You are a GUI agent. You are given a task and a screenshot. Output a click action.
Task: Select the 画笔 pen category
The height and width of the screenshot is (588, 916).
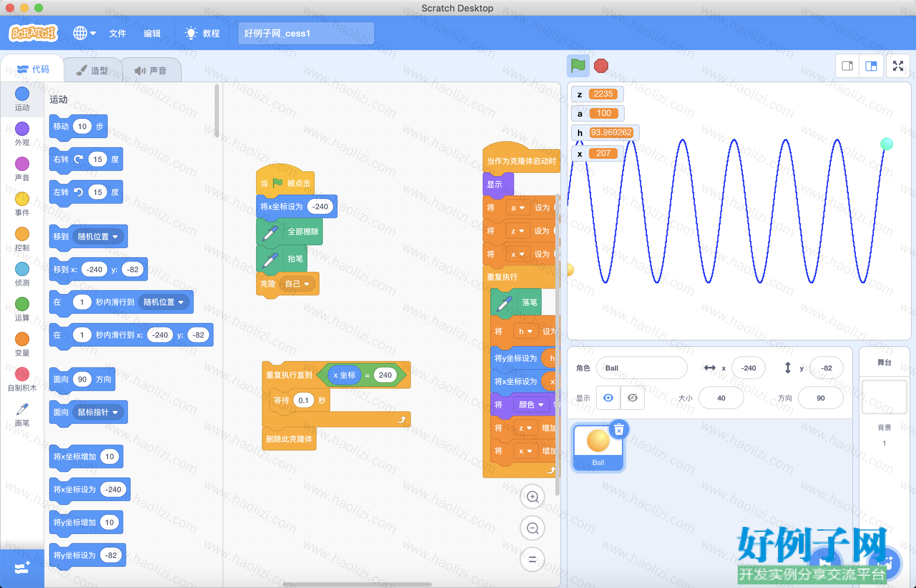(22, 415)
